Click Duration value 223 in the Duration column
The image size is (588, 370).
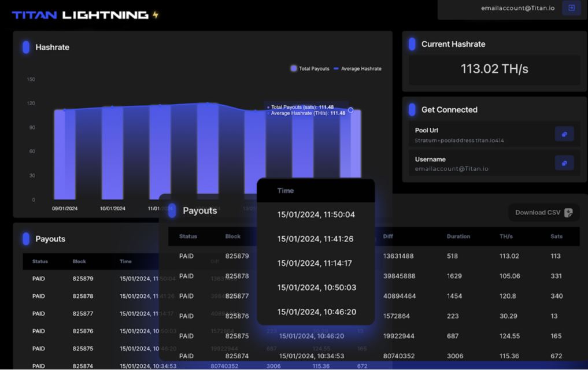point(453,316)
